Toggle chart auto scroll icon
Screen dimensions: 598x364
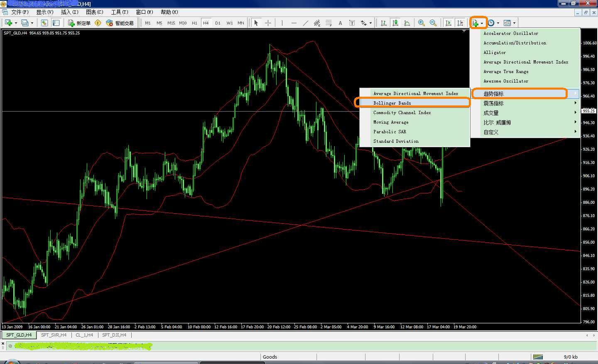coord(448,23)
